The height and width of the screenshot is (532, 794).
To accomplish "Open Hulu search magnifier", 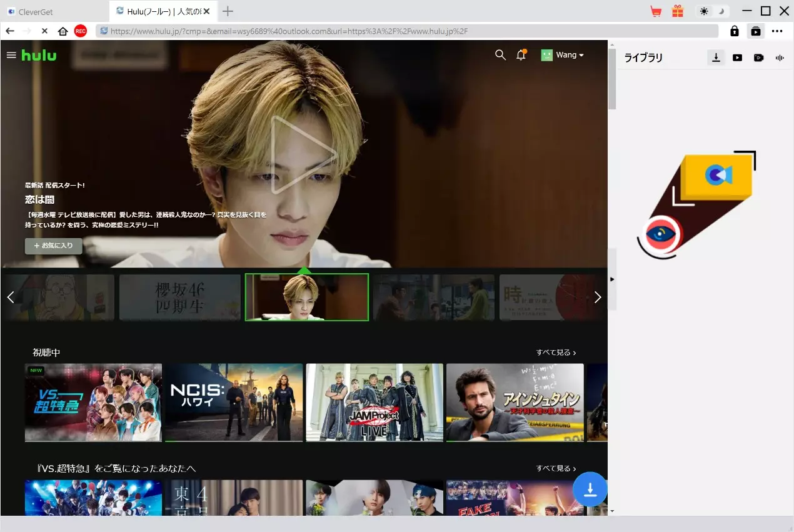I will 500,55.
